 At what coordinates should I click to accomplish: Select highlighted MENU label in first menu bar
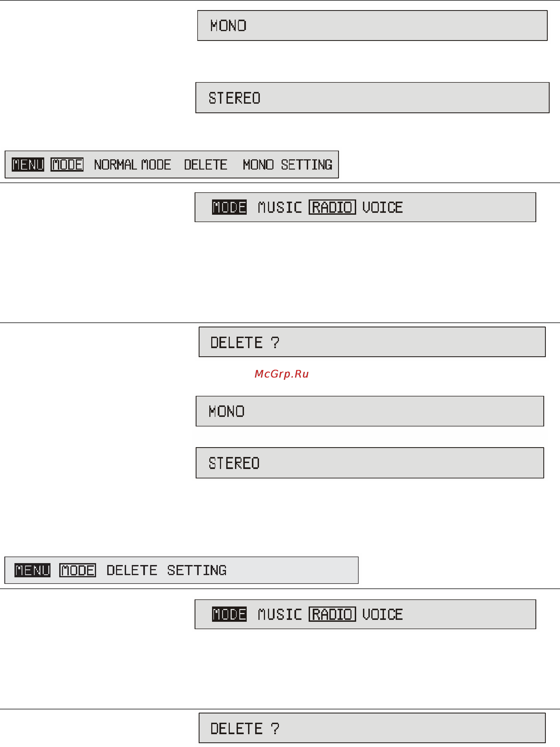tap(28, 165)
